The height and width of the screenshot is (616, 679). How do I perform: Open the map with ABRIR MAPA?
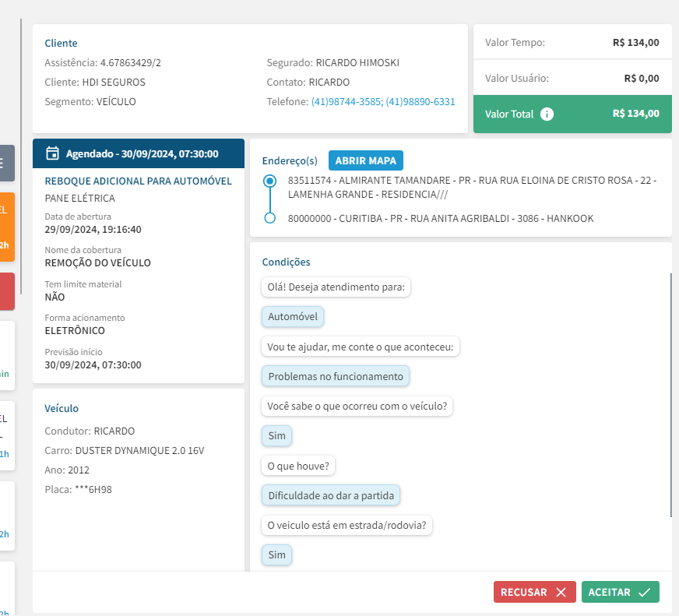click(x=366, y=161)
